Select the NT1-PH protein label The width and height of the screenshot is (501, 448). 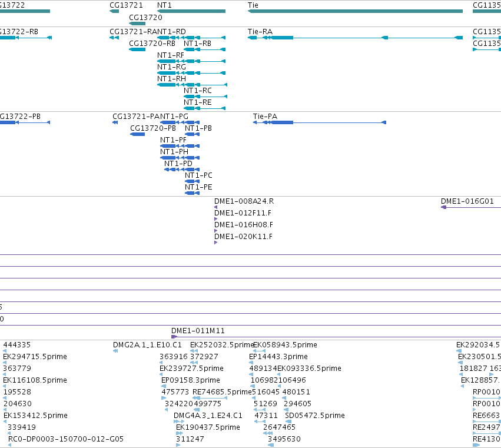pos(174,152)
